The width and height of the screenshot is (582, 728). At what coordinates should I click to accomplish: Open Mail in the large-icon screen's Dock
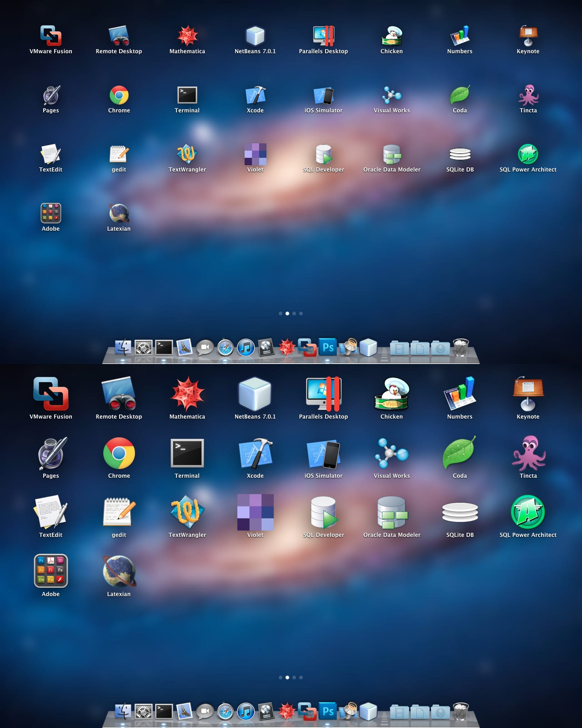[x=185, y=711]
